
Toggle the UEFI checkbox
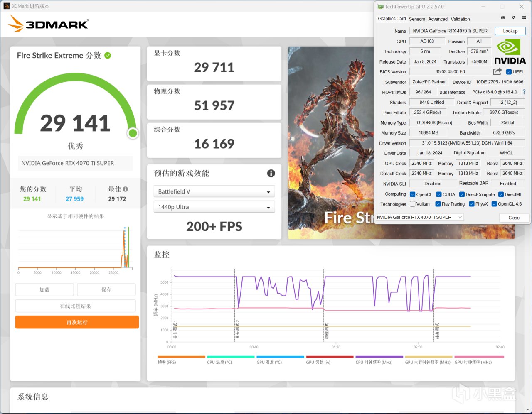pos(509,72)
